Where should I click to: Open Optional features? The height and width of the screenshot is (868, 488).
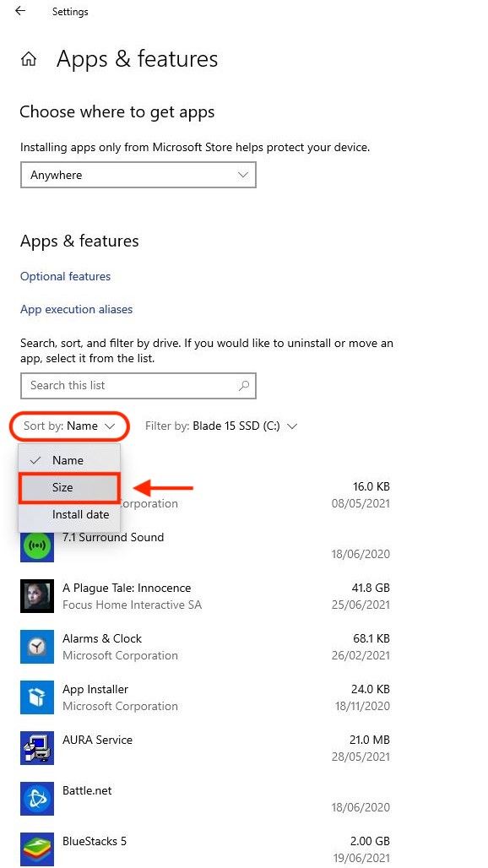pyautogui.click(x=65, y=276)
